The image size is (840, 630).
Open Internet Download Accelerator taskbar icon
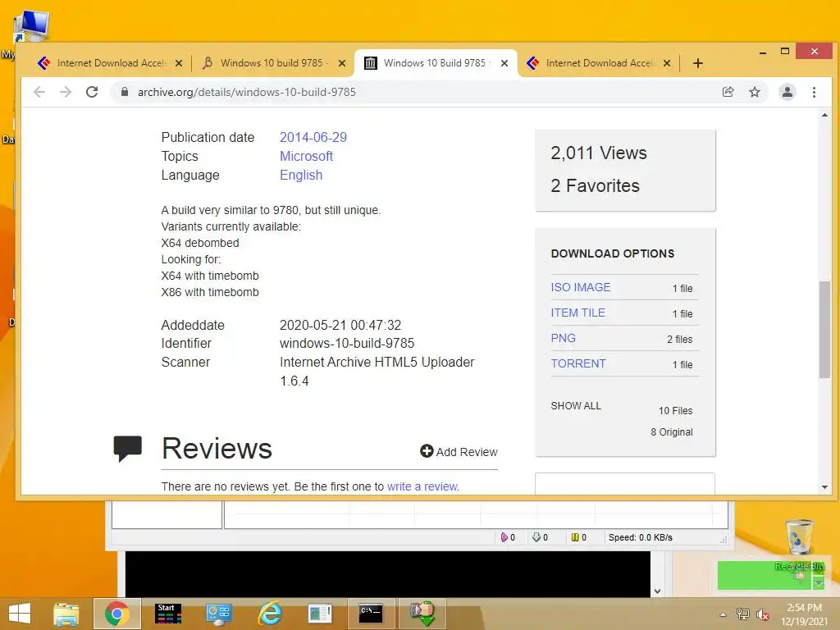[422, 614]
